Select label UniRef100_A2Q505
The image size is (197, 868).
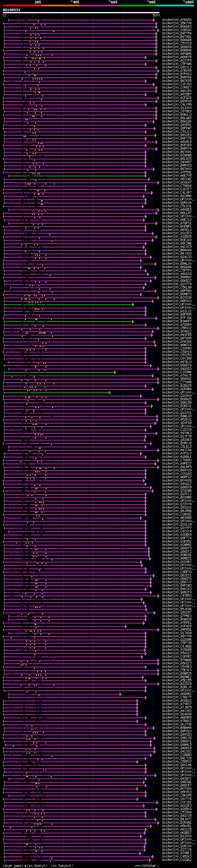[x=177, y=237]
